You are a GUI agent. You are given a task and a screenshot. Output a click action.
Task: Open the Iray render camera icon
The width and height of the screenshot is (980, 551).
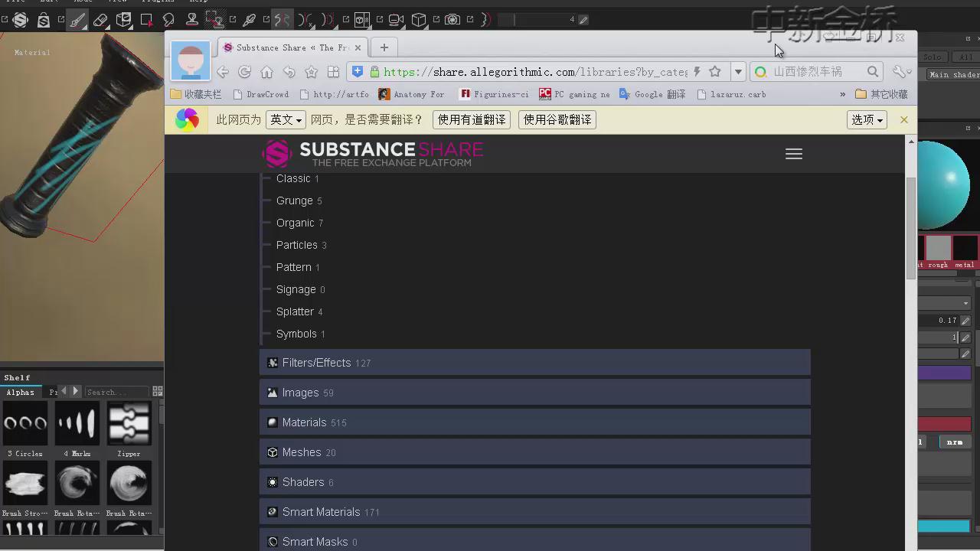pyautogui.click(x=452, y=20)
